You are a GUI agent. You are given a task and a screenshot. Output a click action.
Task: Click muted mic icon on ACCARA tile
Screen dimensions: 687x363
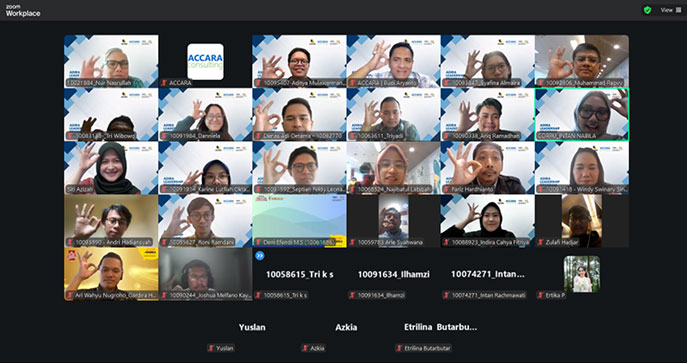(164, 83)
